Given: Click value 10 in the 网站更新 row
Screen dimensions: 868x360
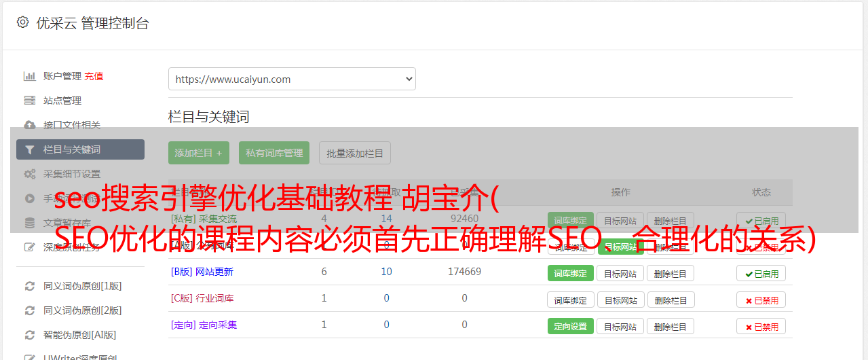Looking at the screenshot, I should click(386, 272).
